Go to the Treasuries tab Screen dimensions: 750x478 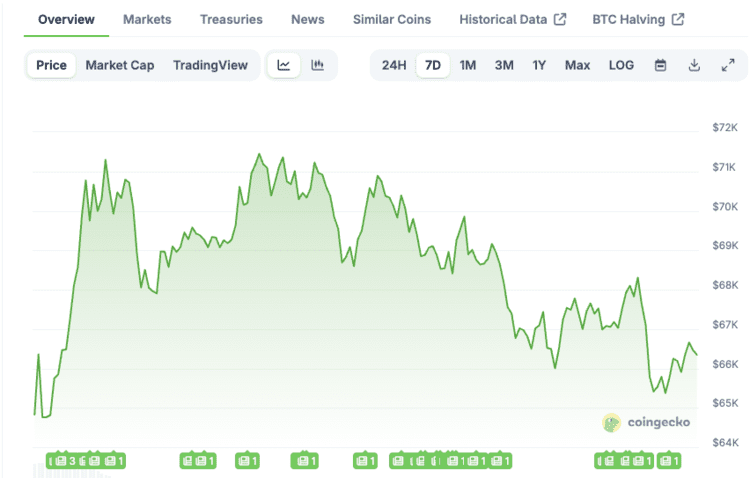[x=231, y=19]
